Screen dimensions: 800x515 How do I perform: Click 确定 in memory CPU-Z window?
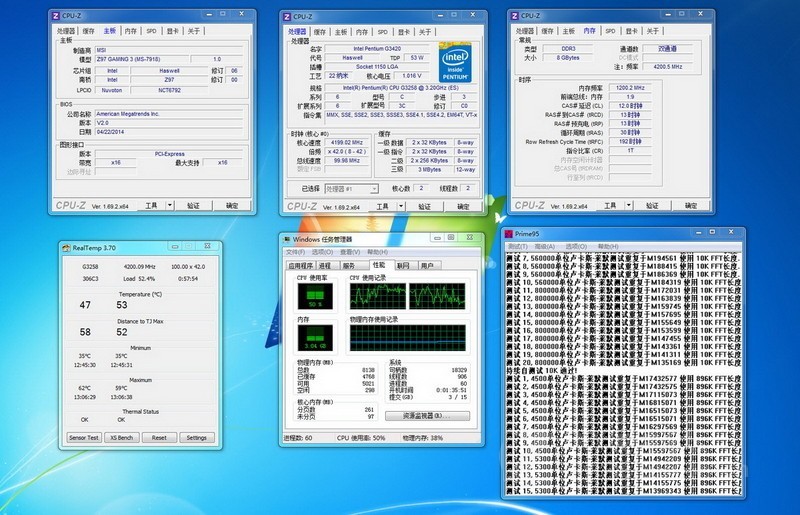(691, 205)
